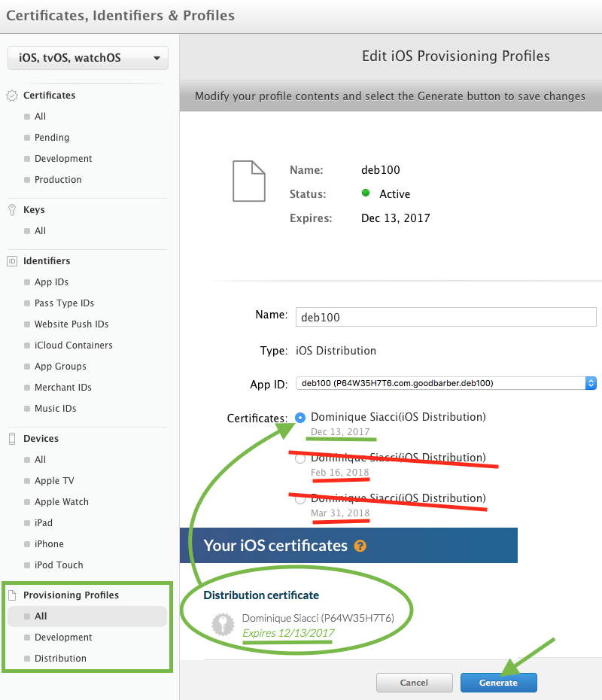Click the Provisioning Profiles document icon
This screenshot has width=602, height=700.
pos(12,595)
